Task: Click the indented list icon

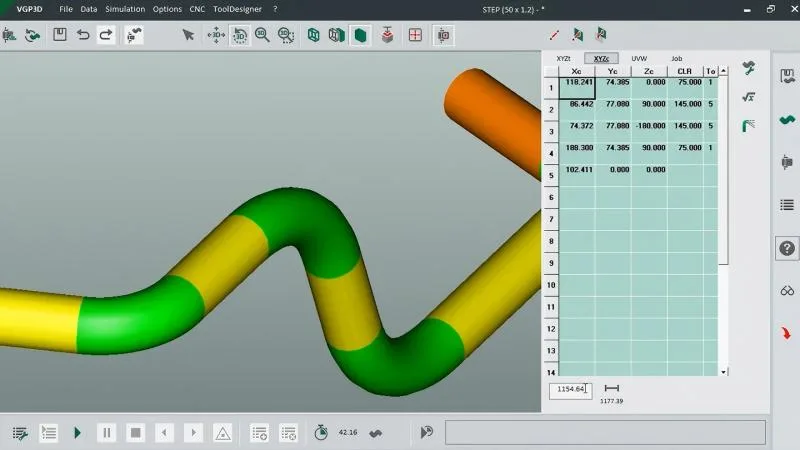Action: [48, 433]
